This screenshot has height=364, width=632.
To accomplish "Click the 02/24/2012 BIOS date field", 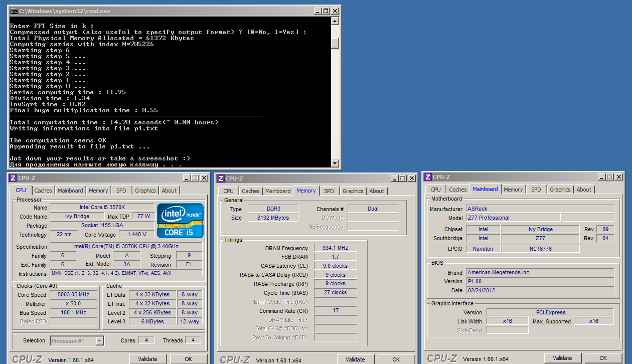I will tap(540, 291).
